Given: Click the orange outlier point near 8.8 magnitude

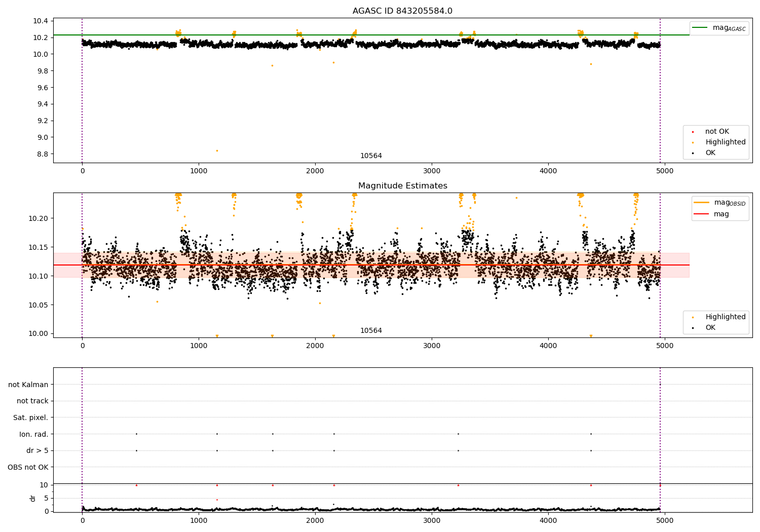Looking at the screenshot, I should pyautogui.click(x=217, y=150).
